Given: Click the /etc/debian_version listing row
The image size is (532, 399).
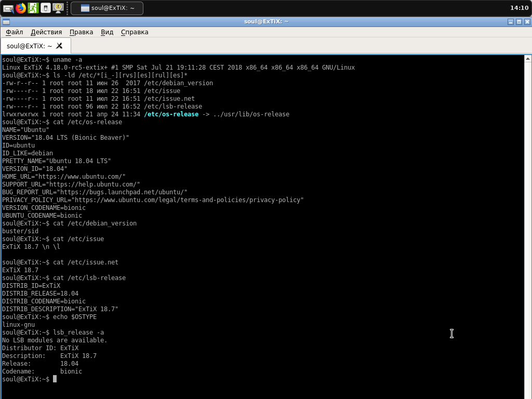Looking at the screenshot, I should click(x=108, y=83).
